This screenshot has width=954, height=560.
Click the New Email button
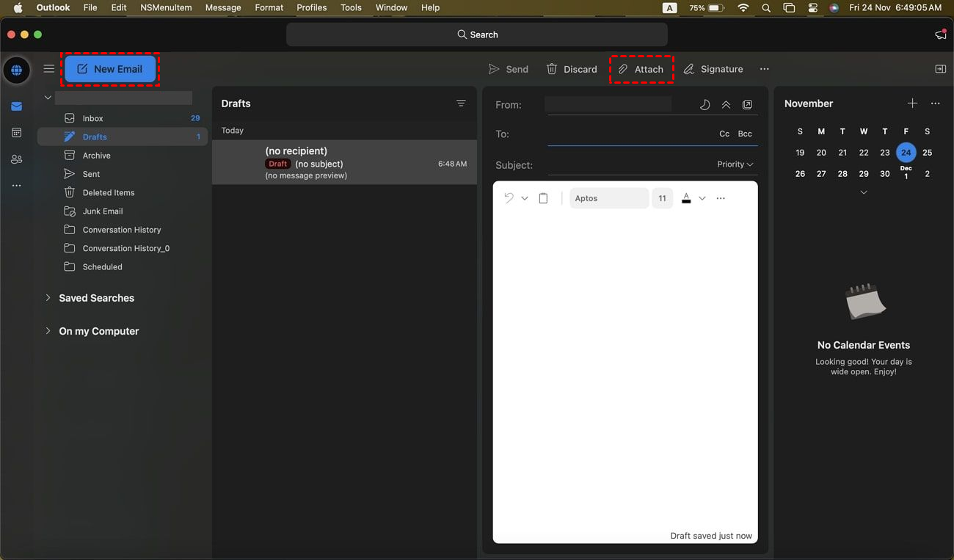(x=110, y=69)
